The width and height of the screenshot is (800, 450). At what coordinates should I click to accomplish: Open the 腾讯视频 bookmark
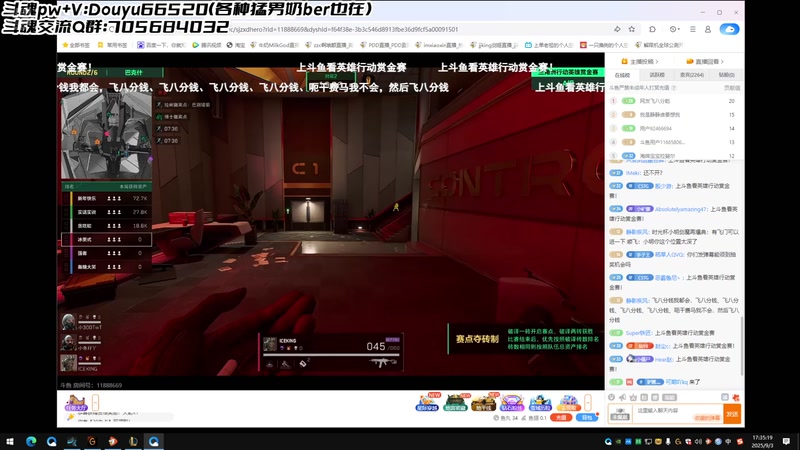pyautogui.click(x=207, y=45)
